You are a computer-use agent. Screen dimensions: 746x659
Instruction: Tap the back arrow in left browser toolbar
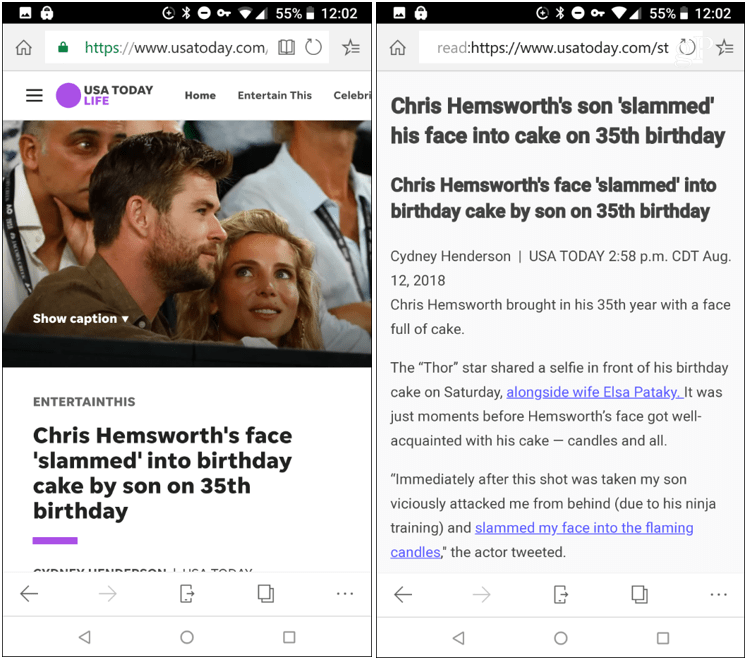tap(29, 593)
